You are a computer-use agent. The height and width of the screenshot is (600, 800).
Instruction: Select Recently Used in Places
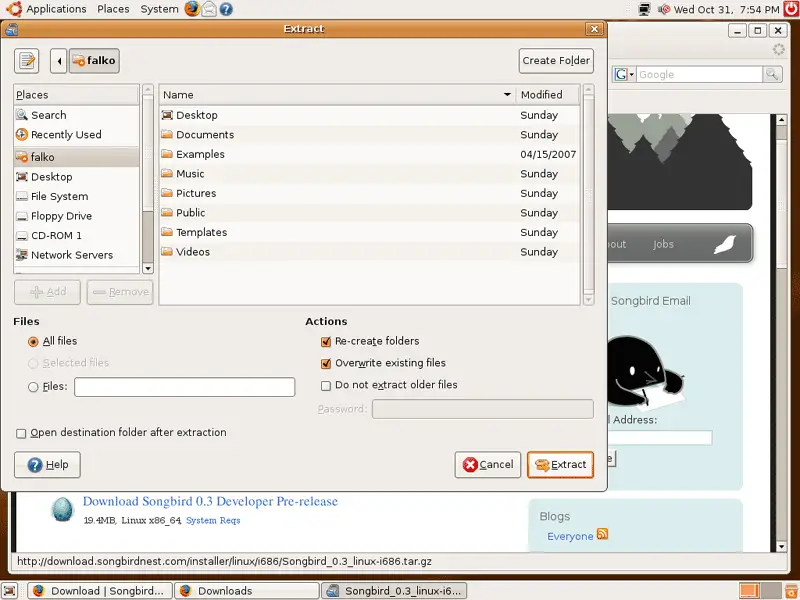point(77,135)
